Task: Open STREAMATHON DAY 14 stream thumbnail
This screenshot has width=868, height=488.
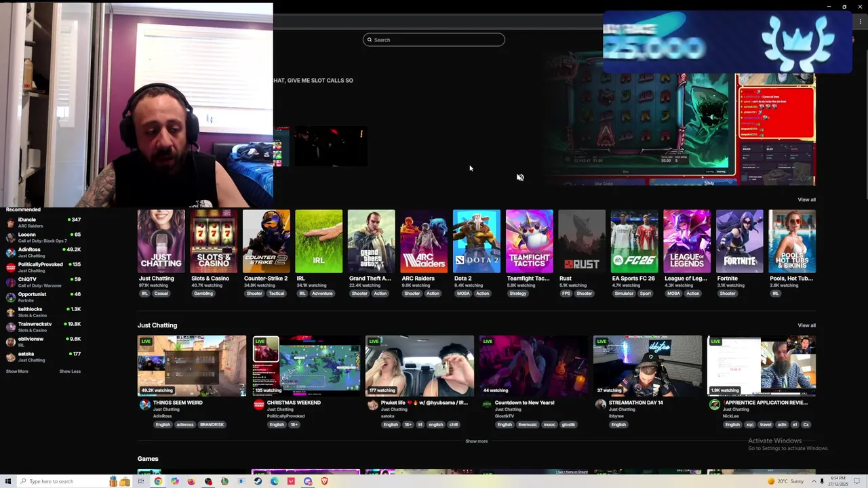Action: click(x=648, y=366)
